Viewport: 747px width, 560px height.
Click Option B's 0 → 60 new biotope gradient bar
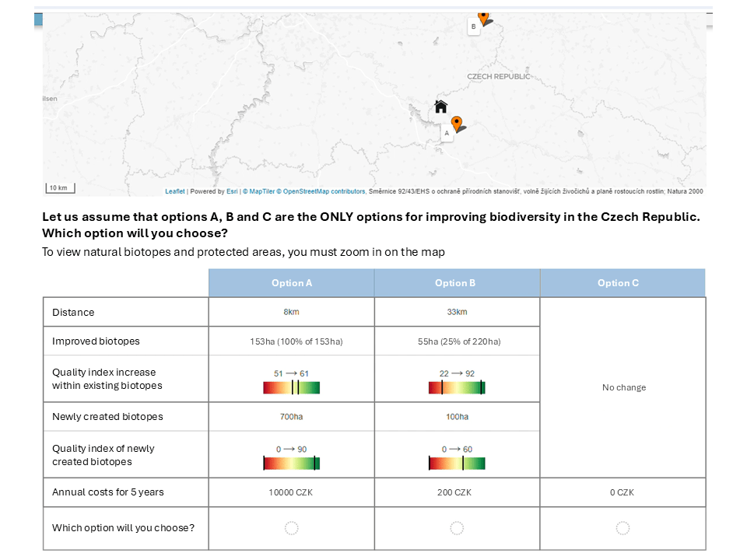tap(457, 464)
